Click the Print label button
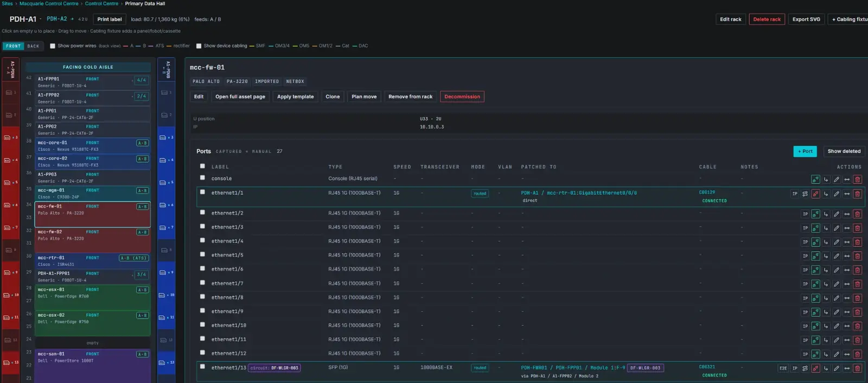Viewport: 868px width, 383px height. click(110, 19)
